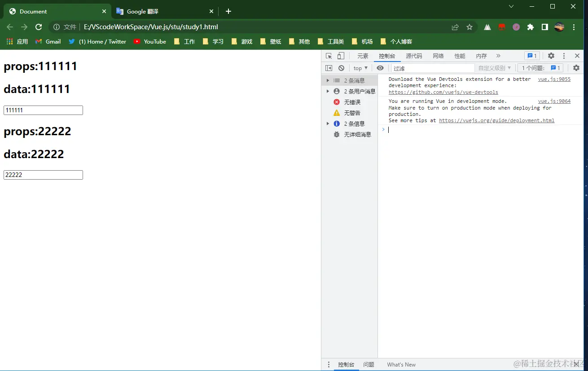Switch to the 源代码 DevTools tab
Viewport: 588px width, 371px height.
tap(414, 56)
